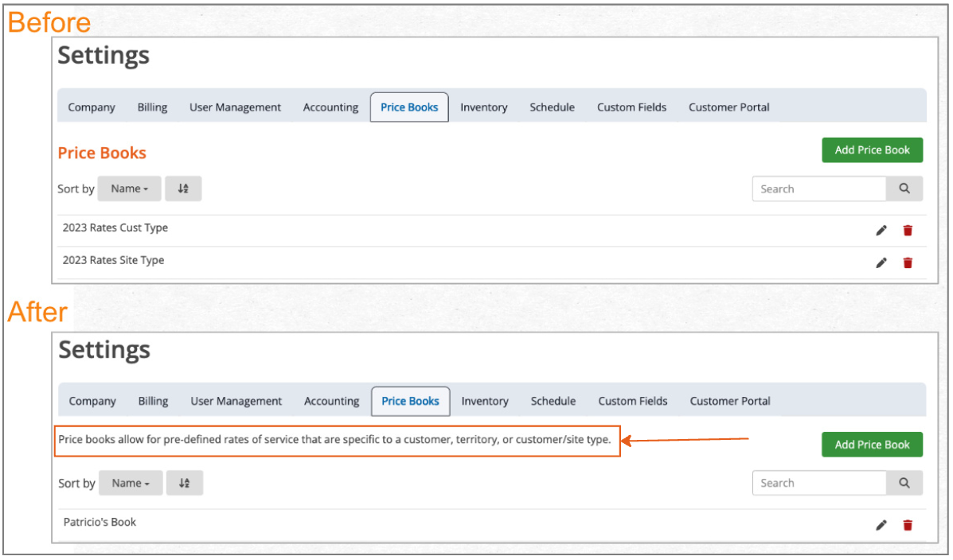Open the Customer Portal tab in After panel
953x560 pixels.
click(x=730, y=401)
